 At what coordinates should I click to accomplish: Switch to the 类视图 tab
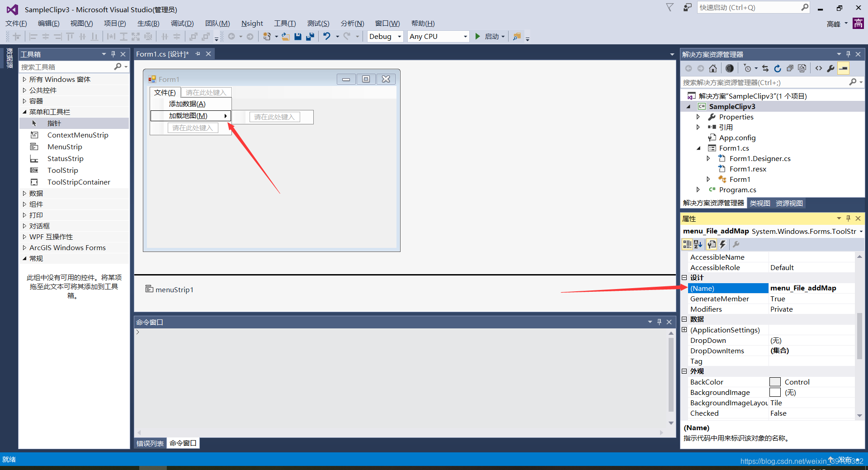coord(760,203)
